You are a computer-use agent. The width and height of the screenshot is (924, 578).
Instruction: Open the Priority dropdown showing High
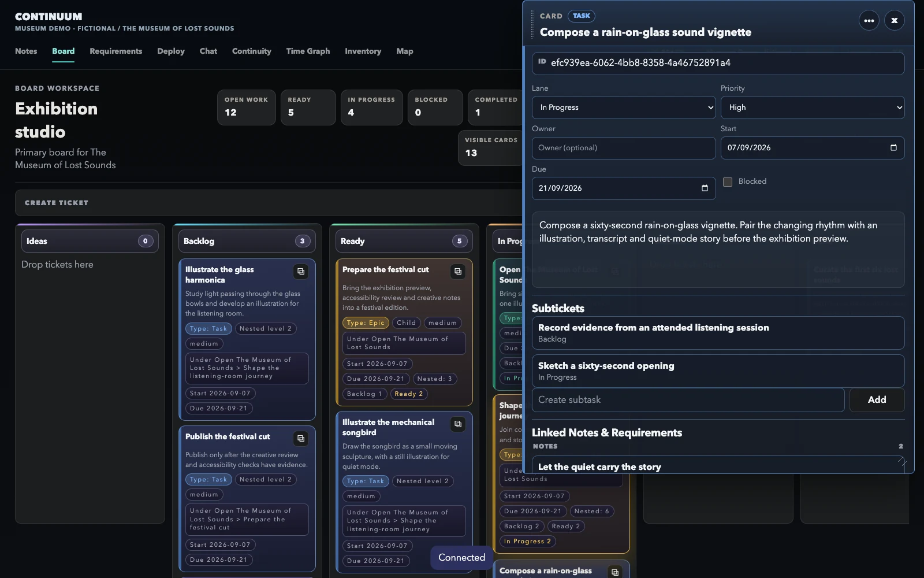point(813,108)
